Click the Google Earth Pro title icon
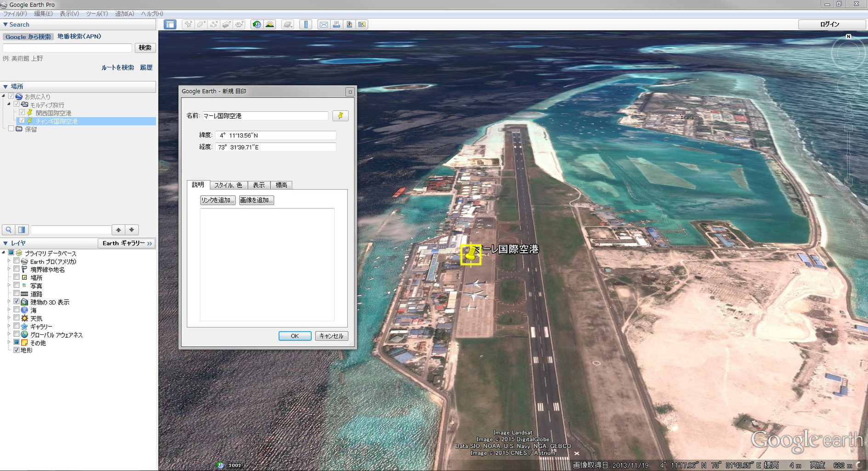 point(4,5)
